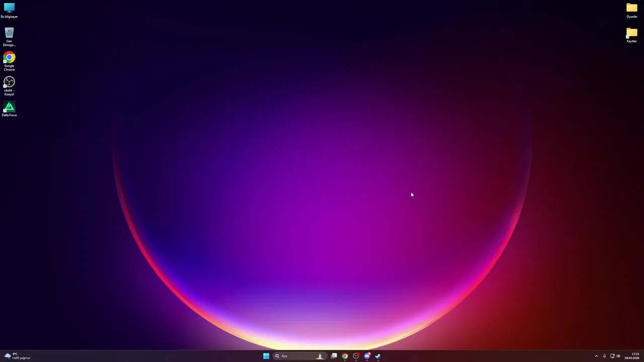Open the clock showing 17:21
Viewport: 644px width, 362px height.
(x=632, y=356)
